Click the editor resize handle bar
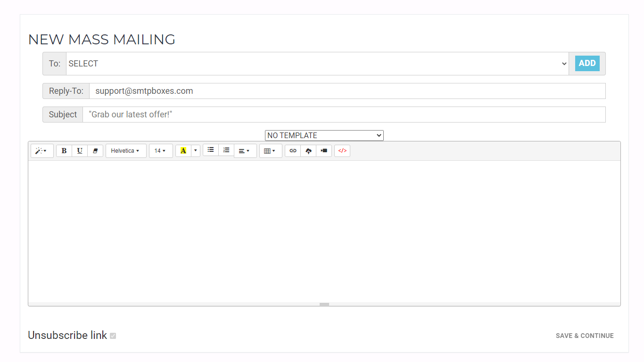The image size is (644, 362). pyautogui.click(x=324, y=304)
